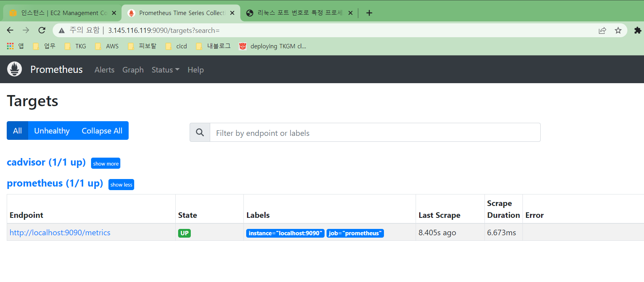Expand cadvisor group with show more

[106, 164]
